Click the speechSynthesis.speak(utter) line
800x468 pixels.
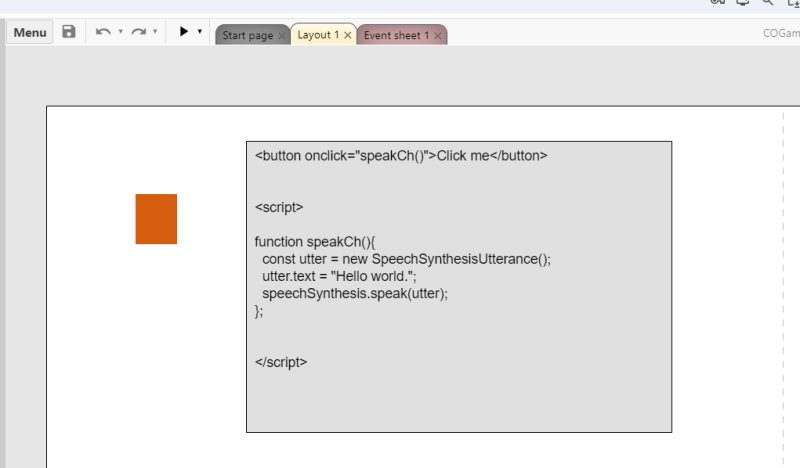pos(355,294)
